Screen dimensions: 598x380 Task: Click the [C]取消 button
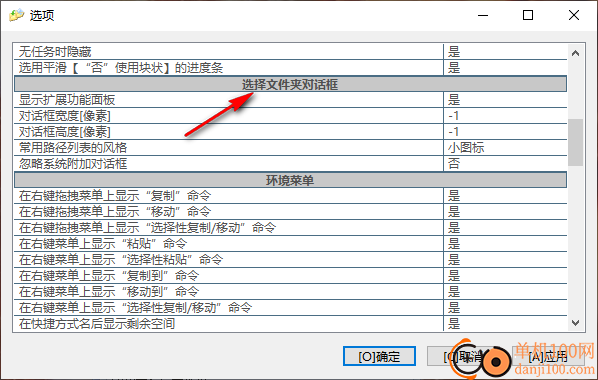click(x=463, y=356)
